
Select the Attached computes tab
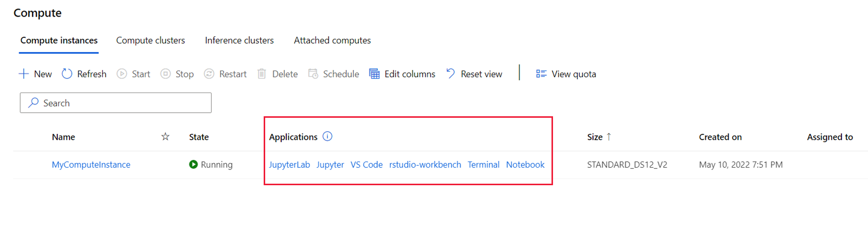[x=332, y=40]
